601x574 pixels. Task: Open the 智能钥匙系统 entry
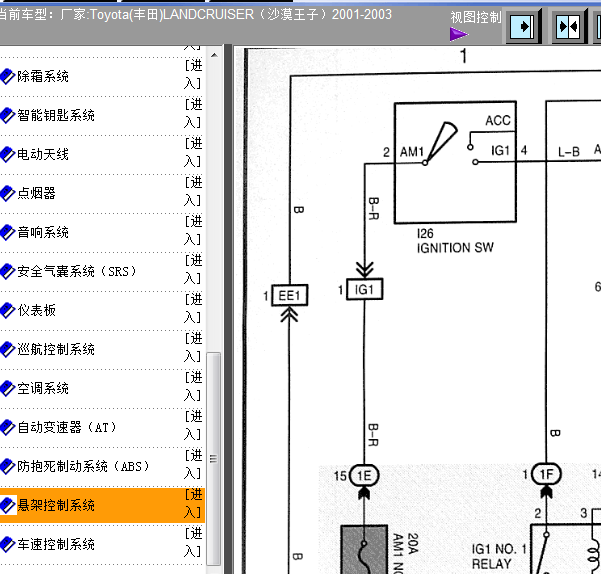56,116
